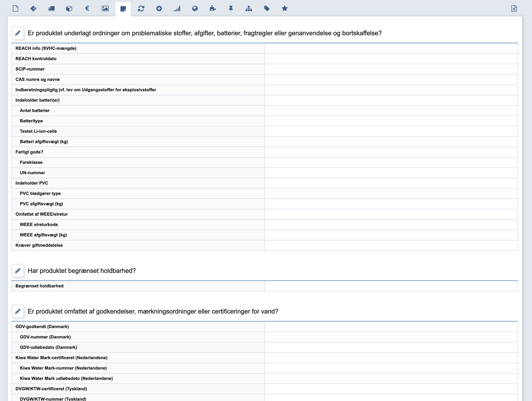Select the sitemap hierarchy tab icon
This screenshot has width=532, height=401.
[x=249, y=9]
